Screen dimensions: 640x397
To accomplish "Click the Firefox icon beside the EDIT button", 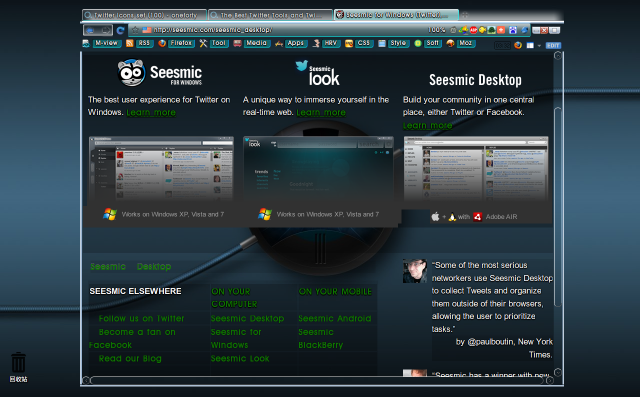I will click(x=518, y=45).
